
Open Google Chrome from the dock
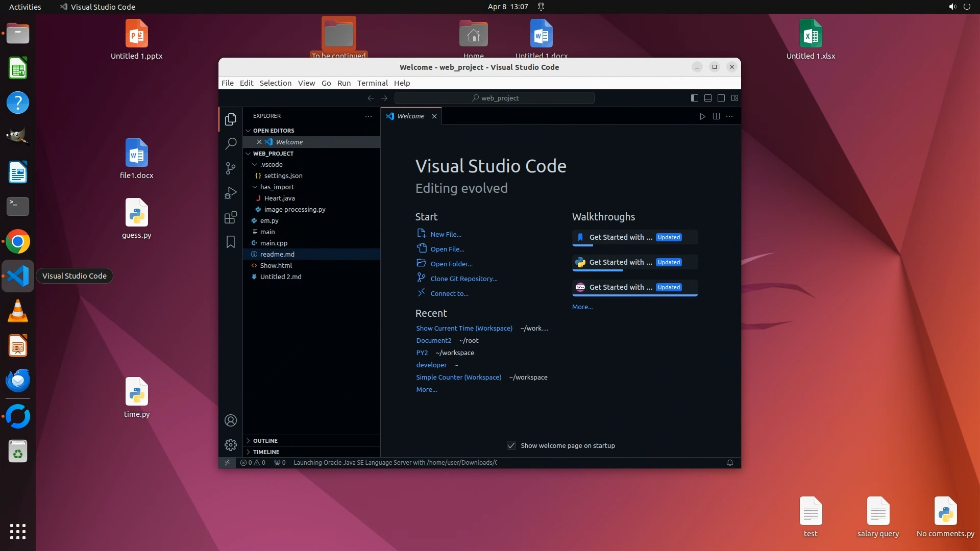(x=18, y=242)
